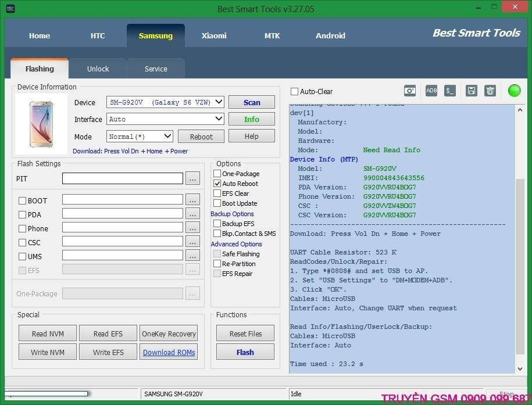
Task: Enable Bkp.Contact & SMS option
Action: point(217,234)
